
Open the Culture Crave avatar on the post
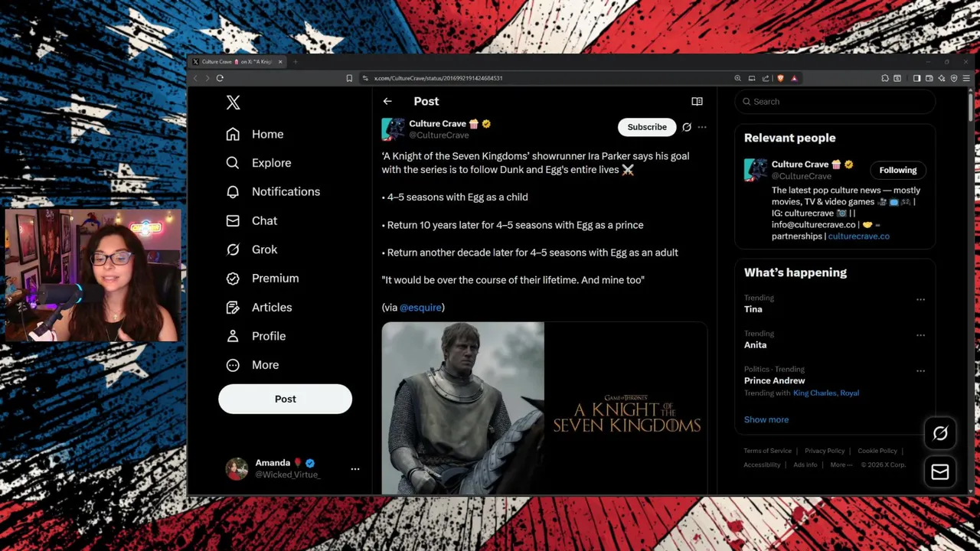(x=393, y=129)
